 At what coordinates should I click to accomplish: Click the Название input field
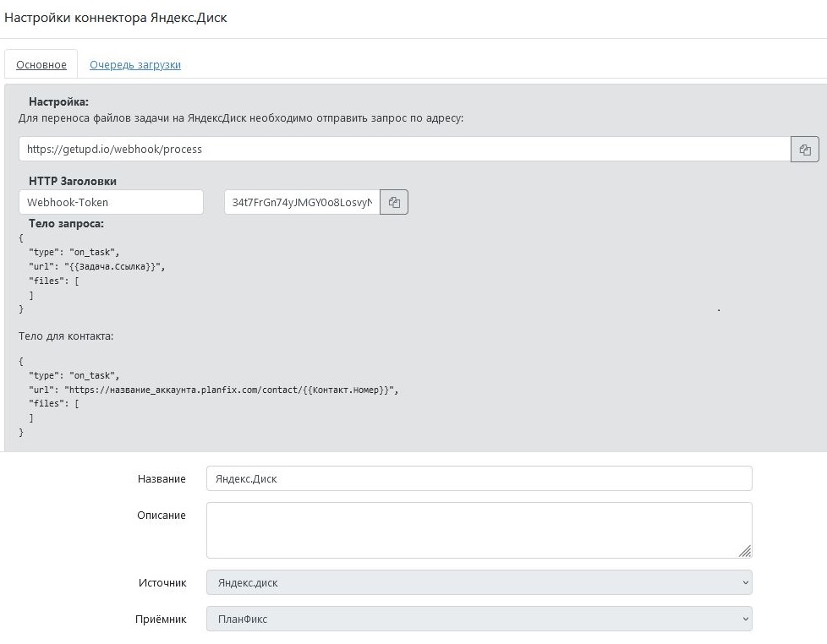(x=479, y=478)
